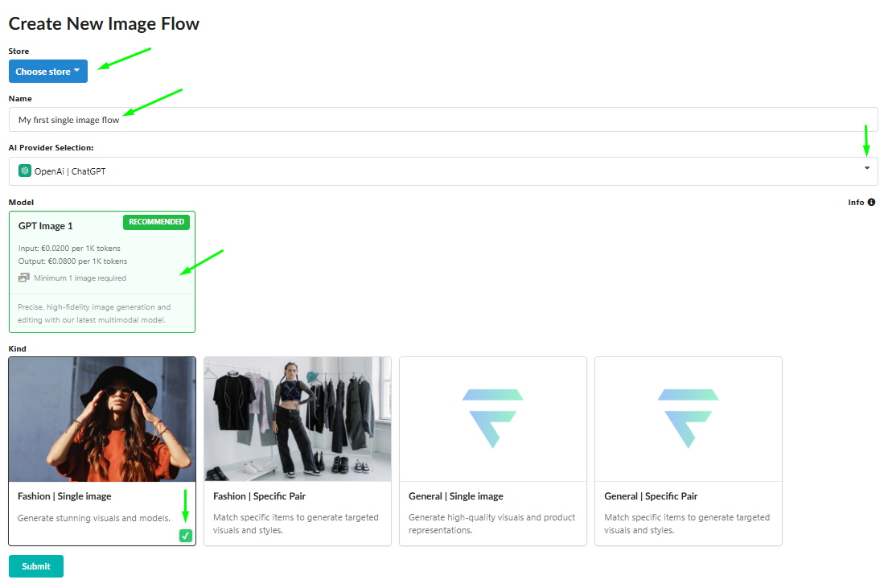This screenshot has height=588, width=884.
Task: Select Fashion | Single image kind title
Action: click(x=64, y=496)
